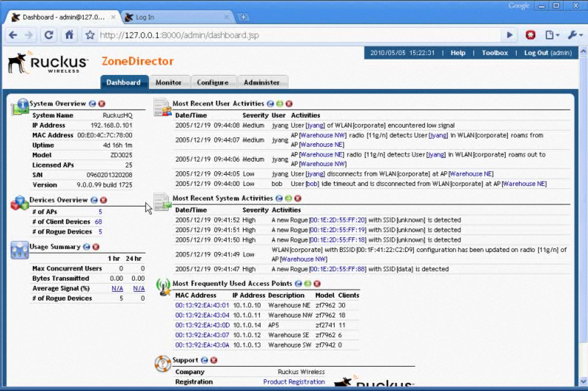Close the Log In browser tab

pyautogui.click(x=226, y=18)
